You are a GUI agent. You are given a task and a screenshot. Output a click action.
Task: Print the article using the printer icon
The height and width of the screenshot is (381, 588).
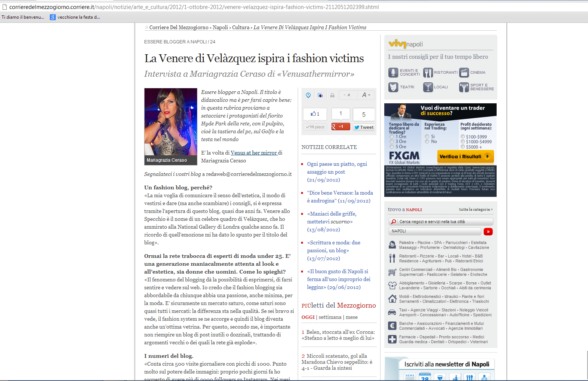pos(332,95)
